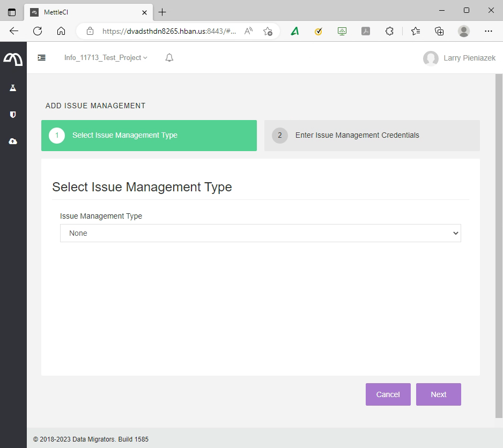Click the Next button
This screenshot has height=448, width=503.
438,394
